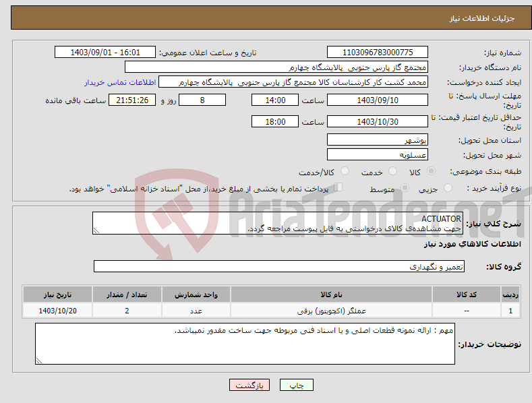
Task: Click the بازگشت (back) button
Action: pos(249,385)
